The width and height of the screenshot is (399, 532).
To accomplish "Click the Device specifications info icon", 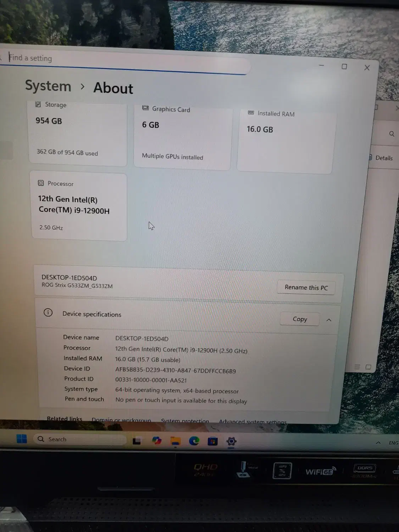I will click(x=48, y=312).
